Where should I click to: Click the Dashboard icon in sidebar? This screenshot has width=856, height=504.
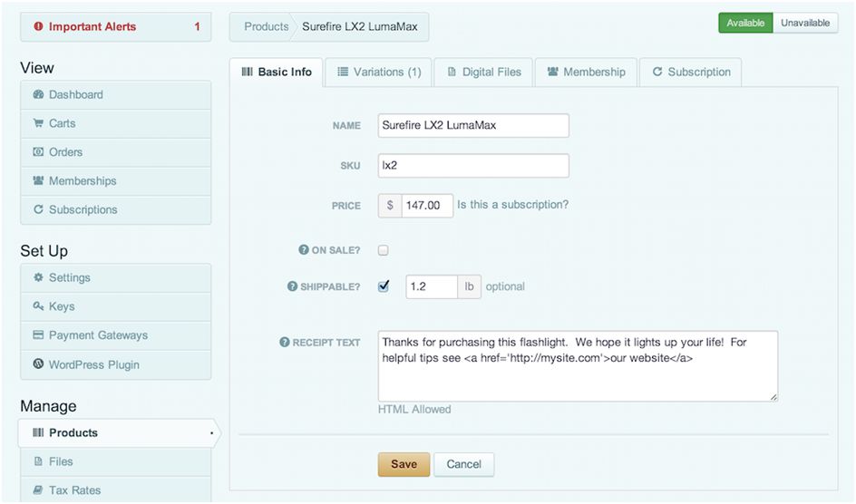click(38, 95)
